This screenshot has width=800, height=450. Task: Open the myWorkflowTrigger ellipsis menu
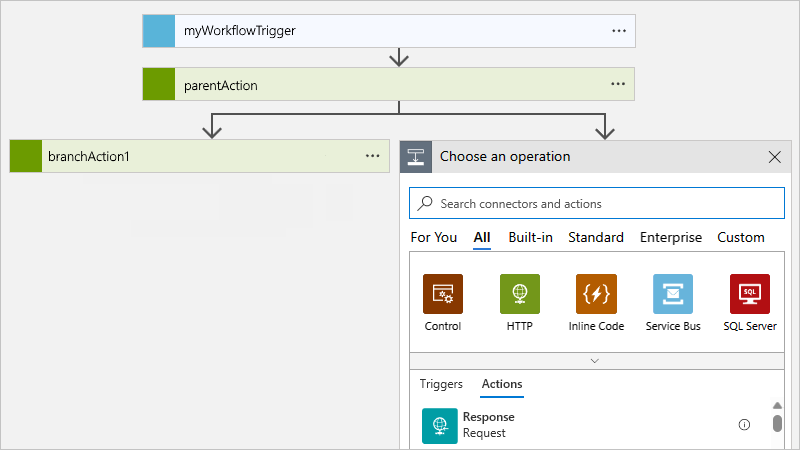[619, 31]
